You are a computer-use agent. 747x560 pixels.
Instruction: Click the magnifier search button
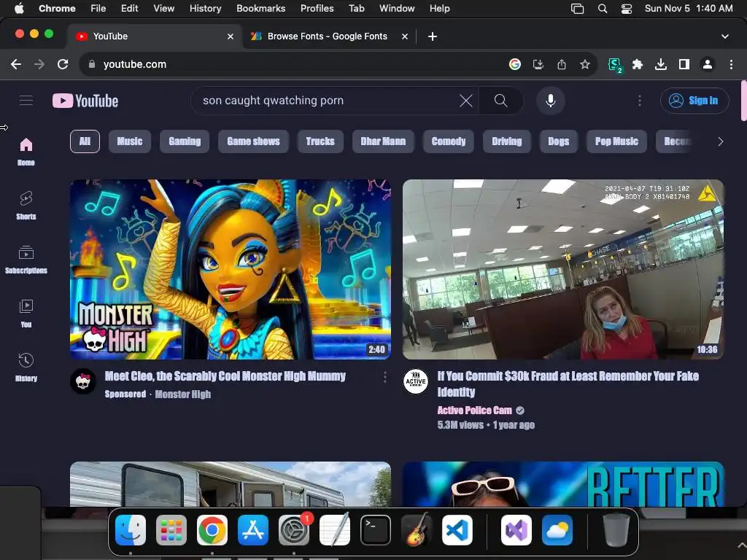point(500,101)
